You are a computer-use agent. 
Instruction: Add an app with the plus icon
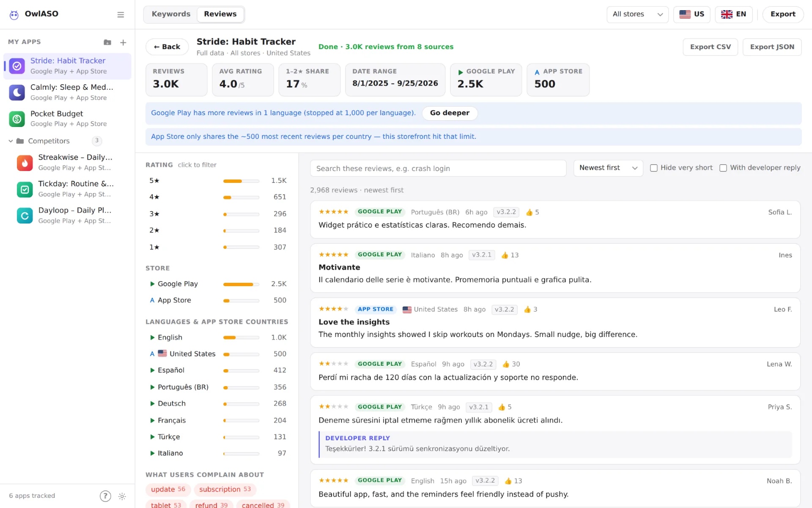[123, 42]
